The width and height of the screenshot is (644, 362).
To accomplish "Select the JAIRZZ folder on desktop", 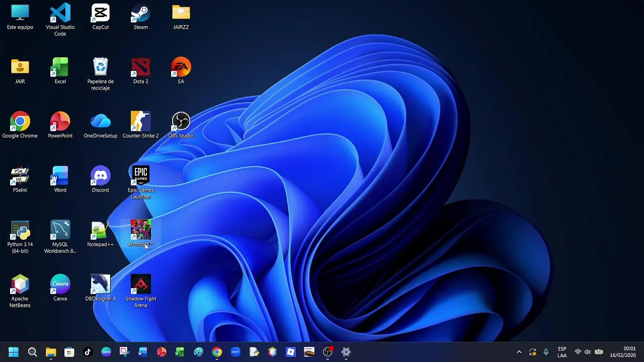I will point(181,17).
